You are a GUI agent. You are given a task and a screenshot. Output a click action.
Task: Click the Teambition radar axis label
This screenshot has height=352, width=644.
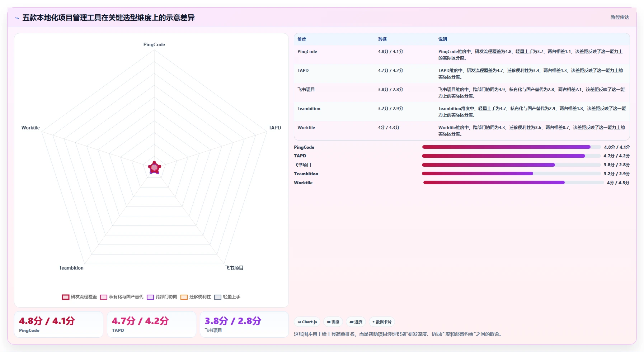point(71,268)
